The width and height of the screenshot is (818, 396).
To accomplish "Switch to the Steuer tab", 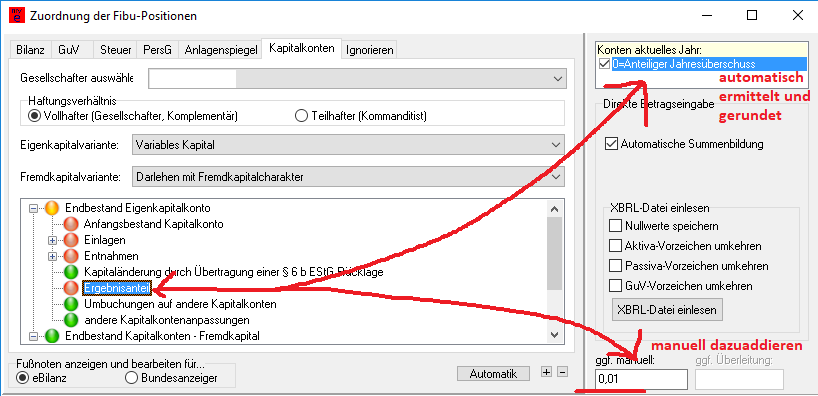I will tap(115, 50).
